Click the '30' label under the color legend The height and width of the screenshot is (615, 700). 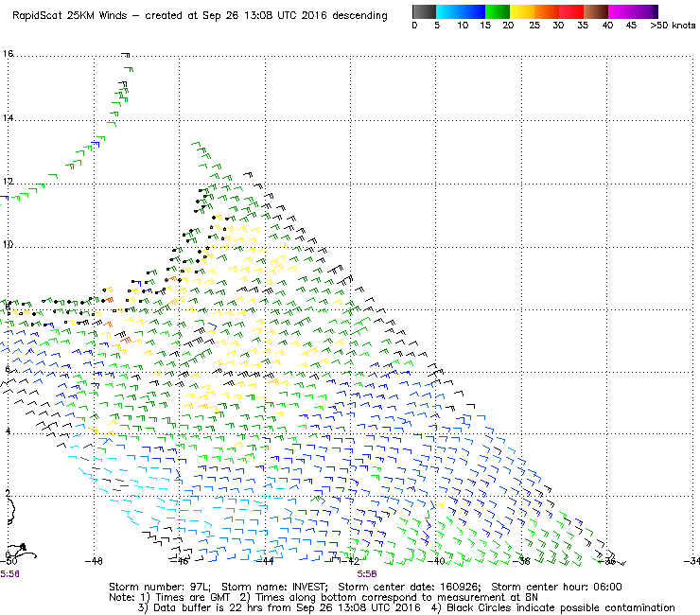(x=558, y=26)
